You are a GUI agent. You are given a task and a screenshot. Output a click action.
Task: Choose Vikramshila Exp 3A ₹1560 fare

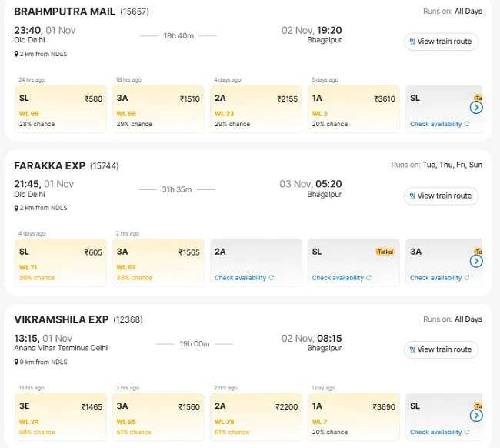(158, 416)
